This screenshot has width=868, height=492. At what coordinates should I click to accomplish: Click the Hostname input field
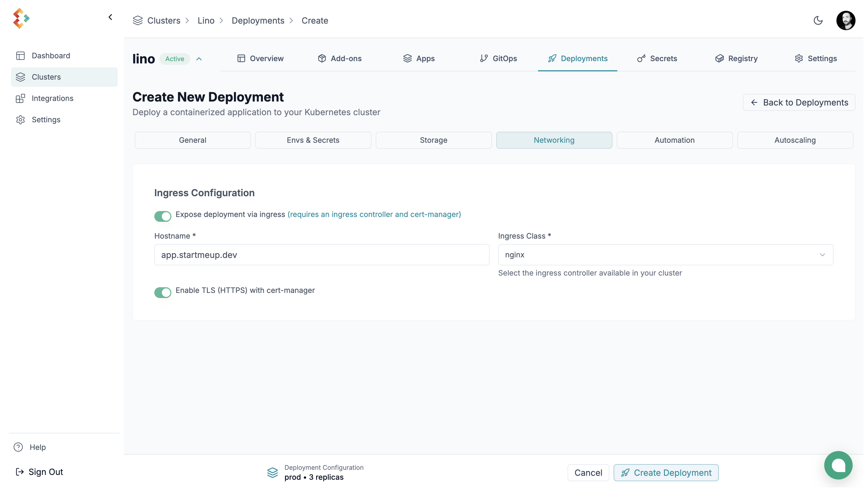321,255
